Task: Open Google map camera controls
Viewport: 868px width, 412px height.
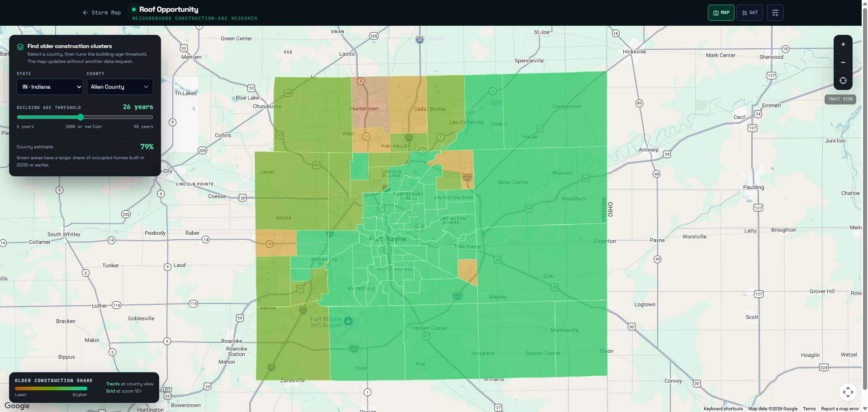Action: coord(848,392)
